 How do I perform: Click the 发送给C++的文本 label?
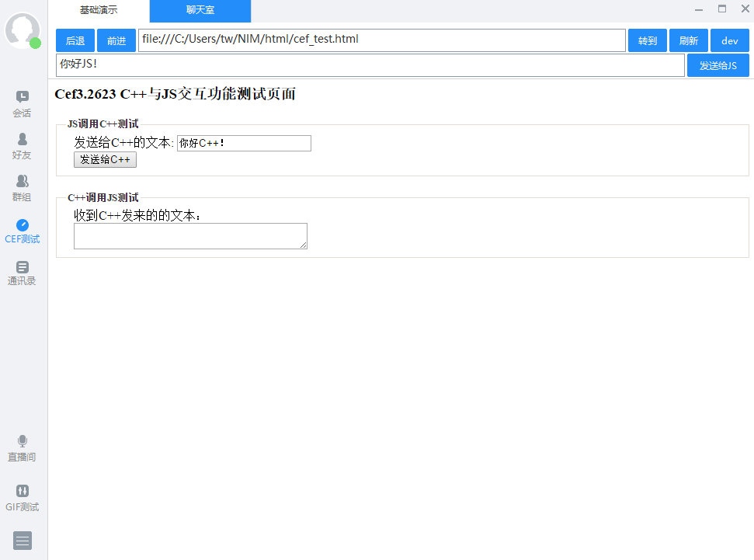123,143
